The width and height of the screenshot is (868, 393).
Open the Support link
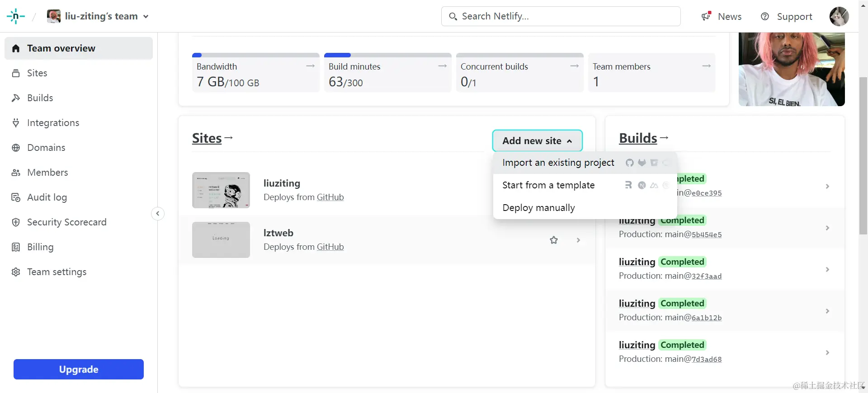point(794,17)
